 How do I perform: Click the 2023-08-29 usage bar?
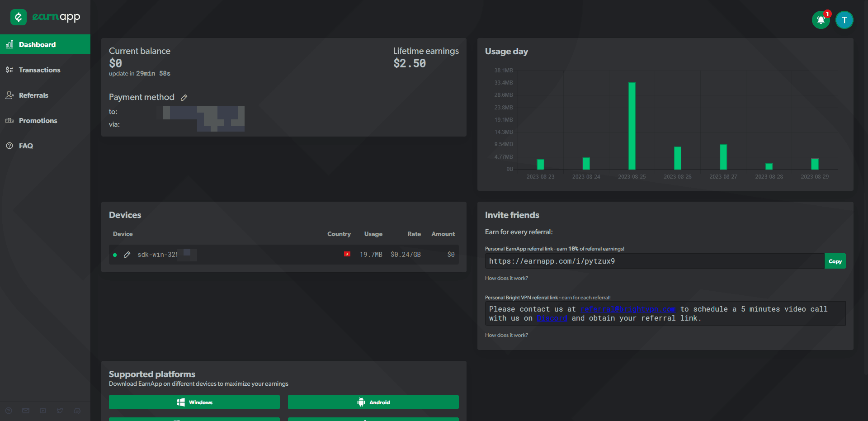click(x=815, y=164)
